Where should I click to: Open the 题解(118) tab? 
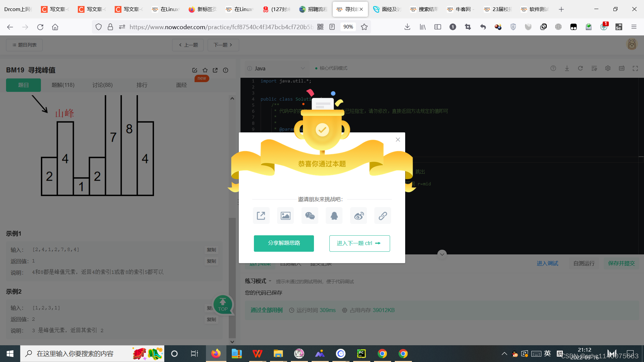click(63, 85)
